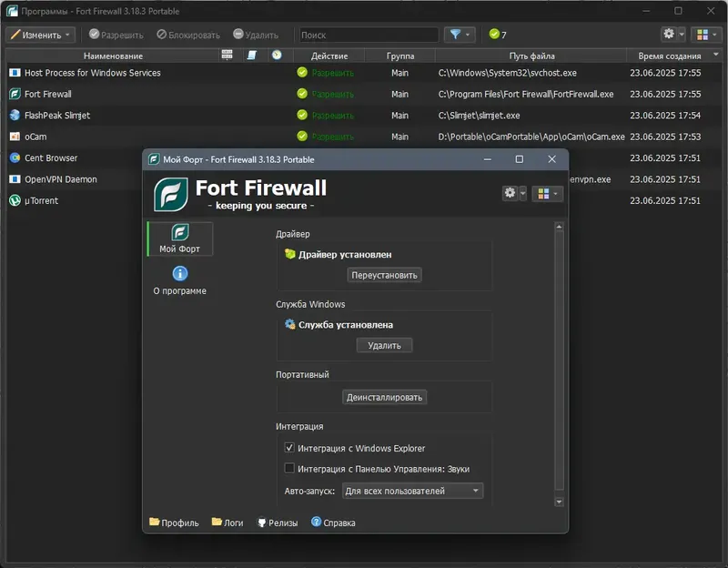Viewport: 728px width, 568px height.
Task: Click green allow icon in Fort Firewall row
Action: coord(302,94)
